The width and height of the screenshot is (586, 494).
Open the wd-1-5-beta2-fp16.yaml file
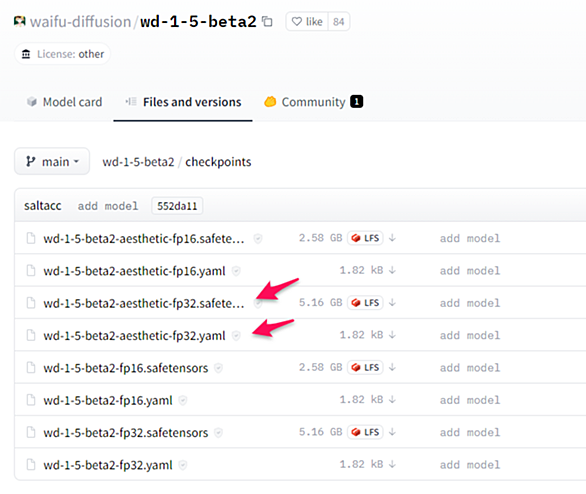pos(108,400)
